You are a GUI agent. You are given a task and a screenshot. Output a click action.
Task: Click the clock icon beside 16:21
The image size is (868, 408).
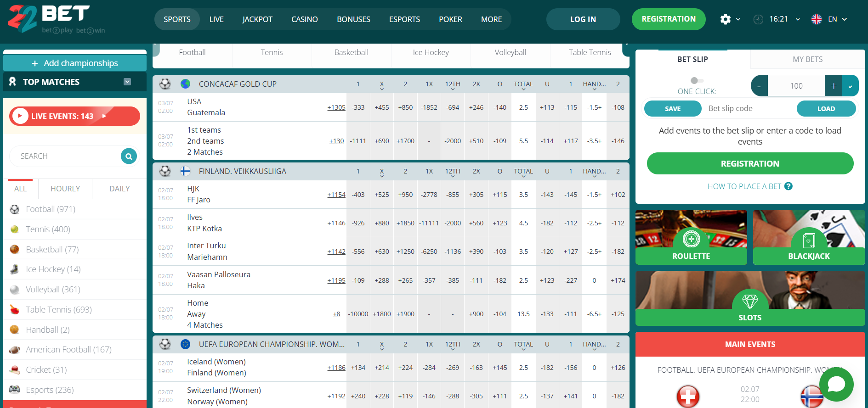click(x=758, y=19)
